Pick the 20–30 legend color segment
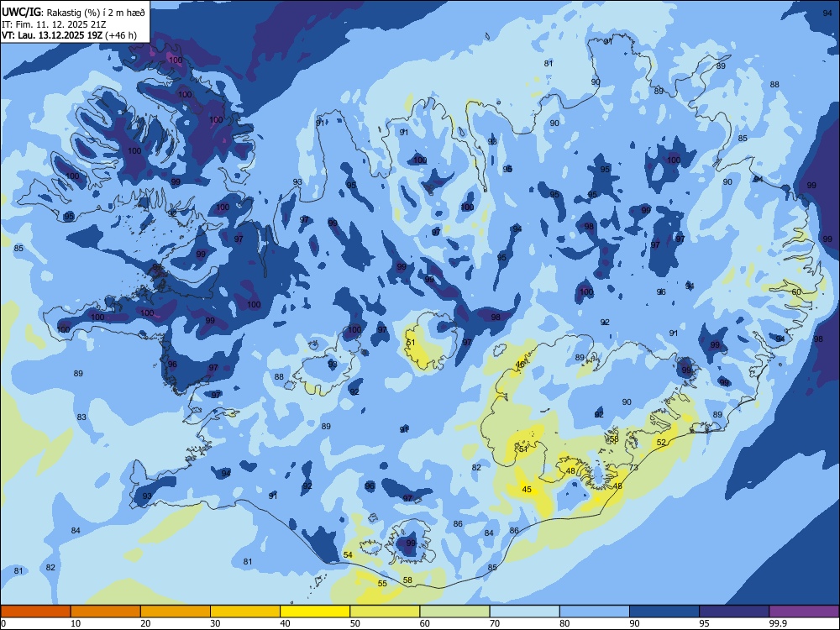Image resolution: width=840 pixels, height=630 pixels. pyautogui.click(x=176, y=612)
